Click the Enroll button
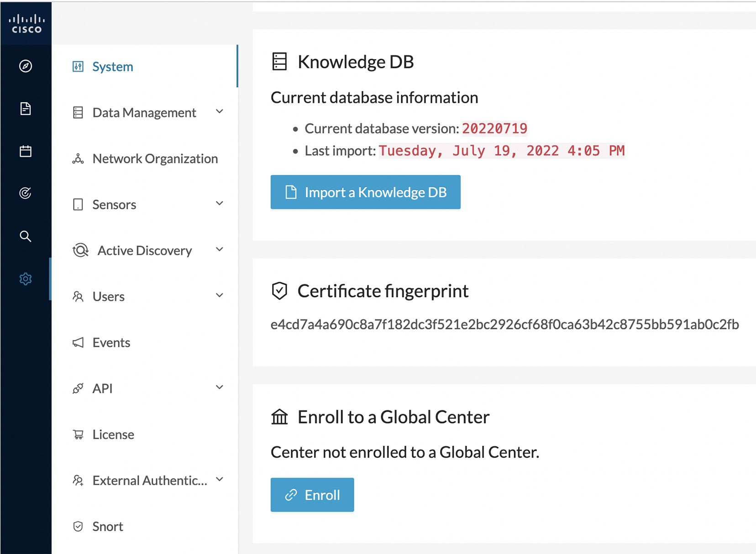The height and width of the screenshot is (554, 756). [x=312, y=495]
